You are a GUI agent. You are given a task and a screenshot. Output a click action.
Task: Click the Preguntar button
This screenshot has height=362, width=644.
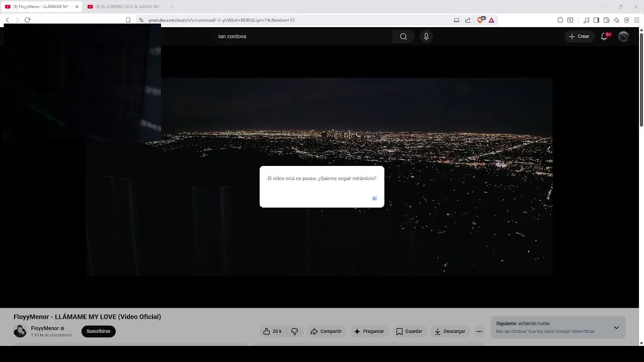tap(369, 331)
